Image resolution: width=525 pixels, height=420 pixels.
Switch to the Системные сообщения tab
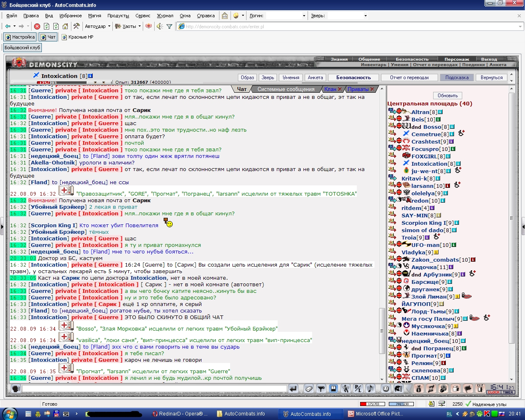click(x=286, y=89)
